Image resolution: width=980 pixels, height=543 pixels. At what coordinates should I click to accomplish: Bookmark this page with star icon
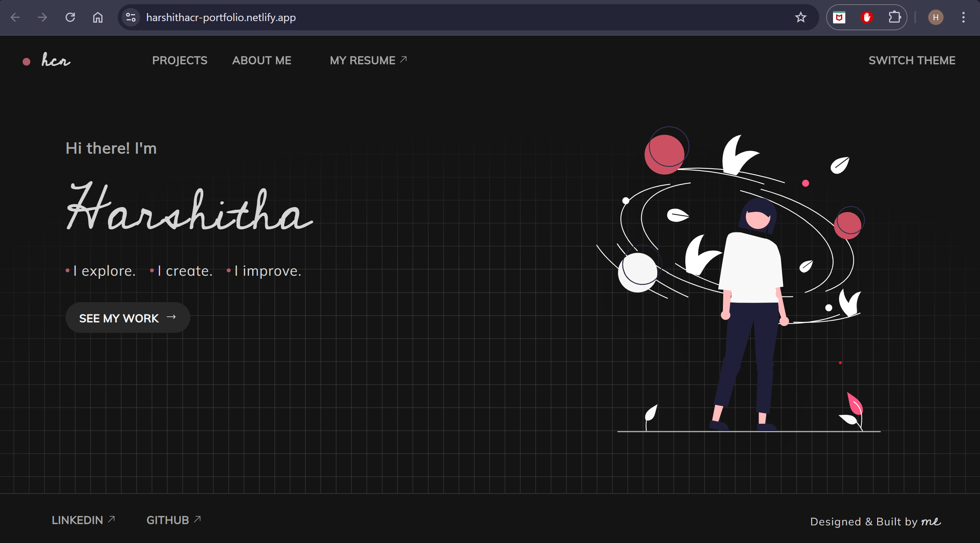(800, 17)
